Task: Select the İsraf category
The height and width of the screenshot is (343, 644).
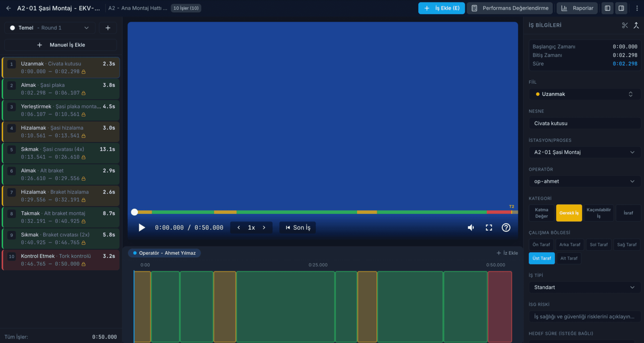Action: (x=628, y=213)
